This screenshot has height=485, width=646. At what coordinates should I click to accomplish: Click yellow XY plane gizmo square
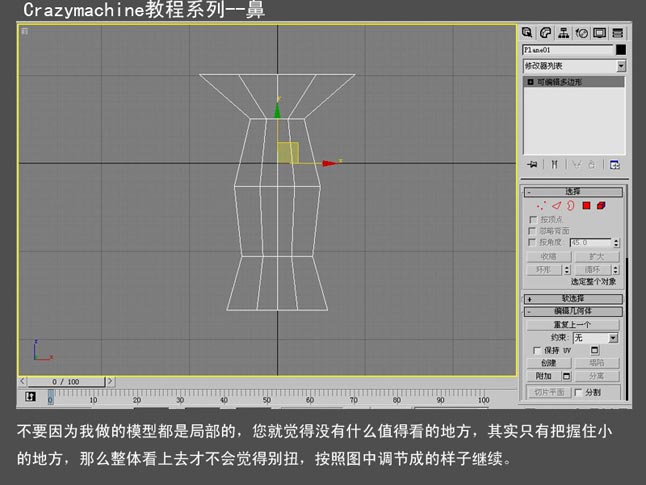[288, 153]
